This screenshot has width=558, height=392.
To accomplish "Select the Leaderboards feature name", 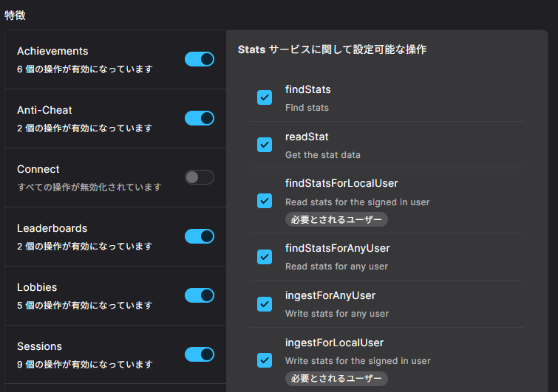I will [52, 228].
